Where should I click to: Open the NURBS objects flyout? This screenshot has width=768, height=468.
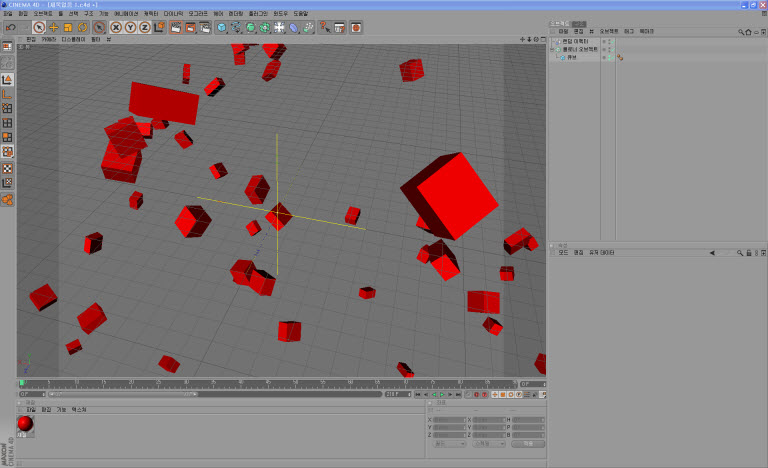pos(250,27)
